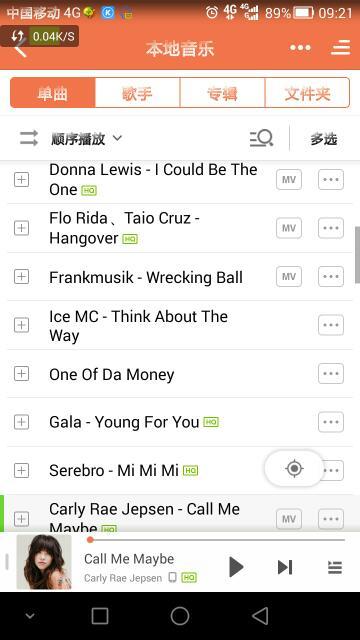Open the hamburger menu in header
360x640 pixels.
click(340, 48)
